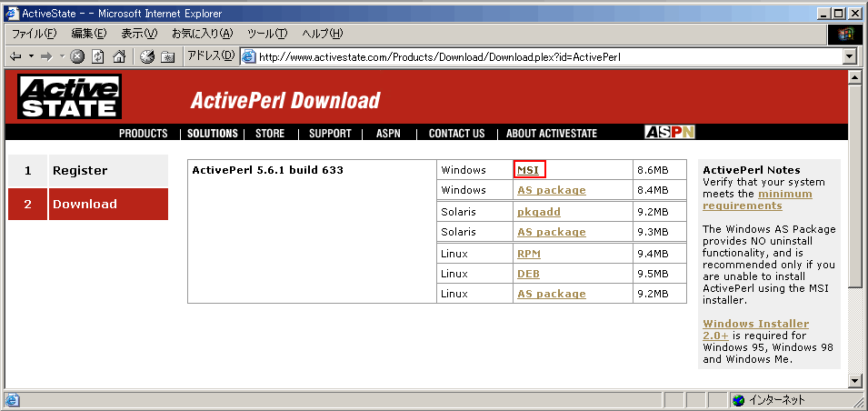This screenshot has width=868, height=411.
Task: Open SOLUTIONS in the site navigation
Action: tap(212, 133)
